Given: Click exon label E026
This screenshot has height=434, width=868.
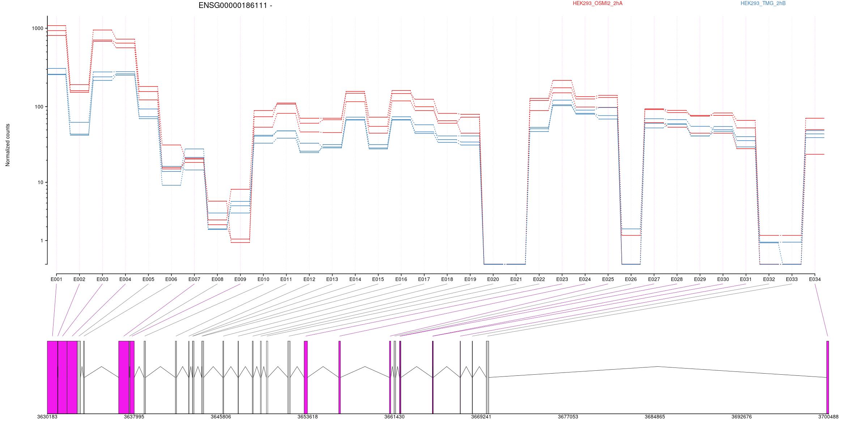Looking at the screenshot, I should point(631,279).
